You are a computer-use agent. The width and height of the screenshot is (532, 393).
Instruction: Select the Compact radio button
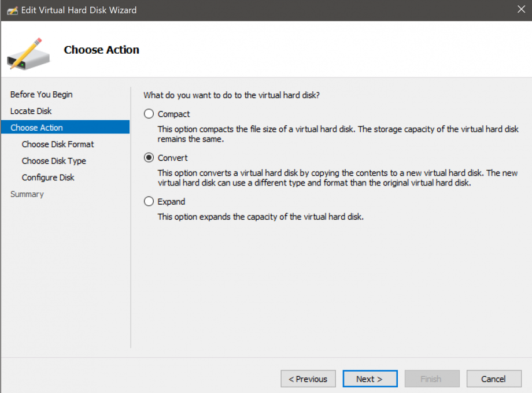click(x=149, y=114)
